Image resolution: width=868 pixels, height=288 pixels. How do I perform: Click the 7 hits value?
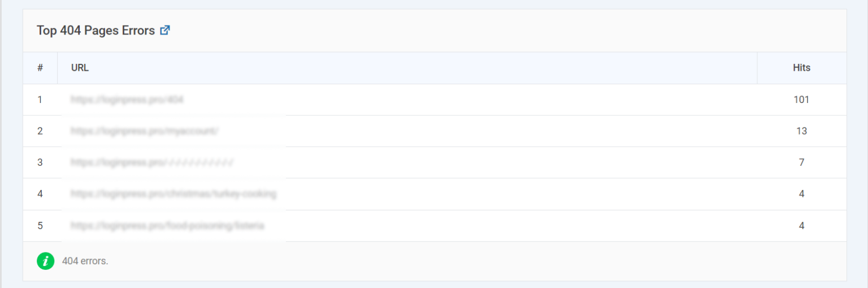pyautogui.click(x=801, y=162)
